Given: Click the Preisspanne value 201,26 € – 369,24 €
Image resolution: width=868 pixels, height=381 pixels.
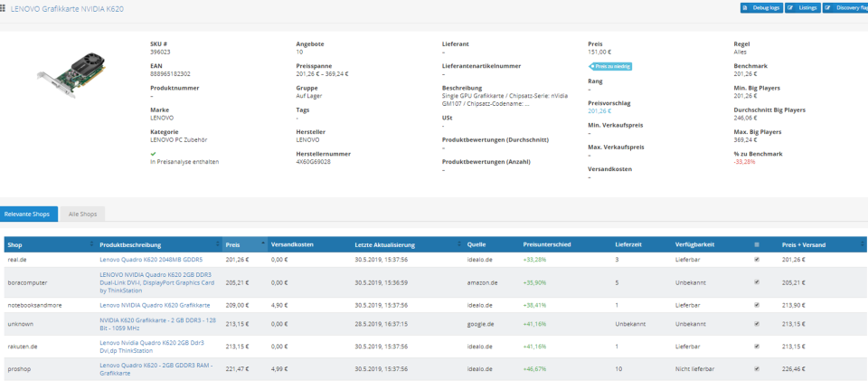Looking at the screenshot, I should 322,73.
